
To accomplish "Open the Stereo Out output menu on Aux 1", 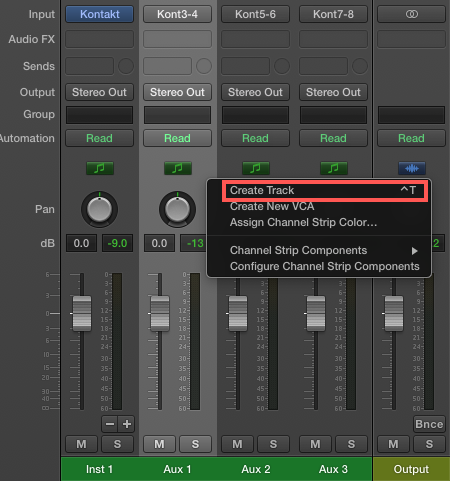I will (178, 92).
